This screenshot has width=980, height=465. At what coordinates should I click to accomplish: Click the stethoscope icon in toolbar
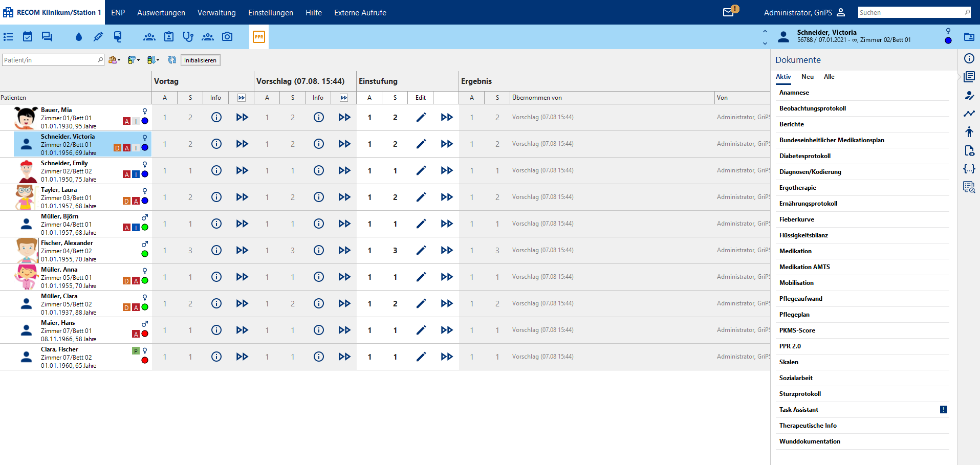tap(188, 37)
